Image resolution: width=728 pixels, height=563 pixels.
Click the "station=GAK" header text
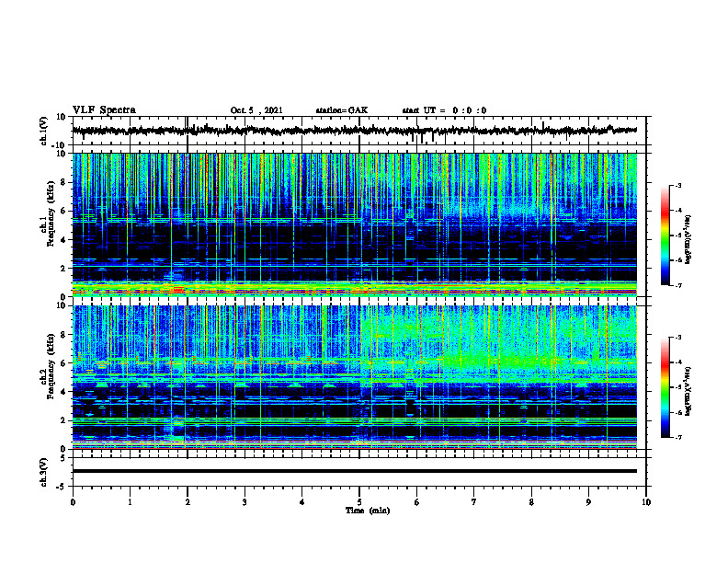(x=342, y=110)
